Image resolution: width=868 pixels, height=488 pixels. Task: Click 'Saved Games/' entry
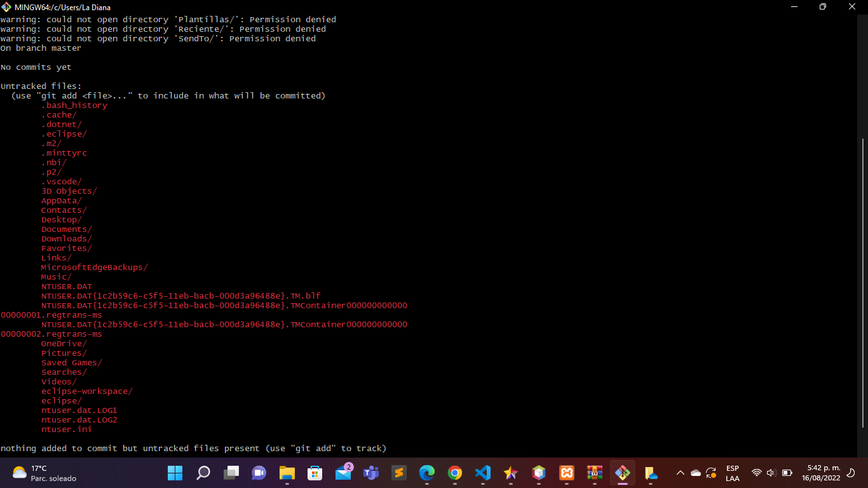72,363
